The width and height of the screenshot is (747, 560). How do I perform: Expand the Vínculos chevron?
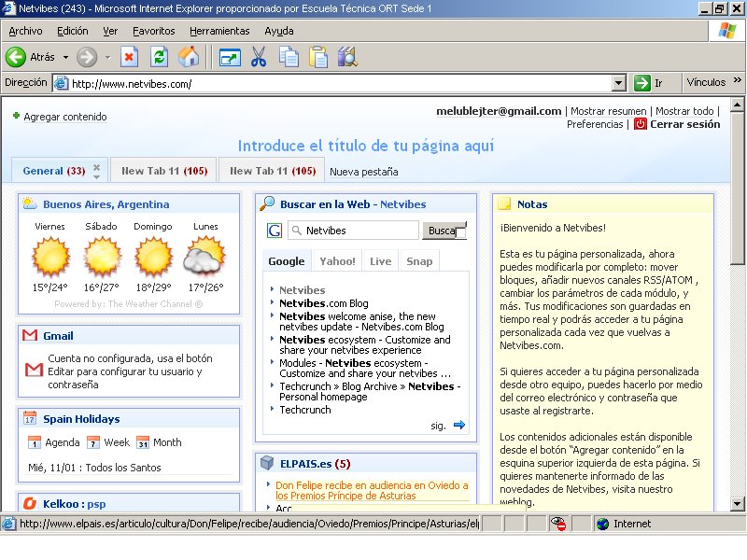pos(738,80)
